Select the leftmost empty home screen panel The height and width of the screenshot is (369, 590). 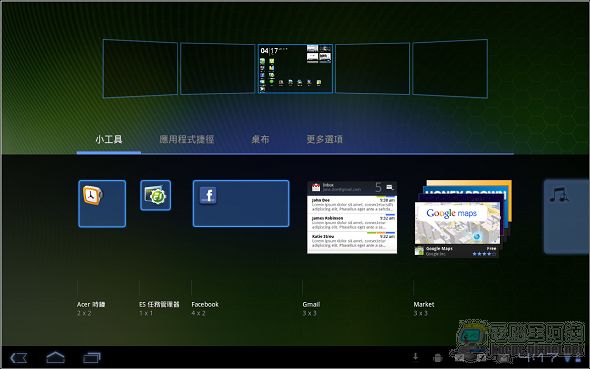coord(140,68)
